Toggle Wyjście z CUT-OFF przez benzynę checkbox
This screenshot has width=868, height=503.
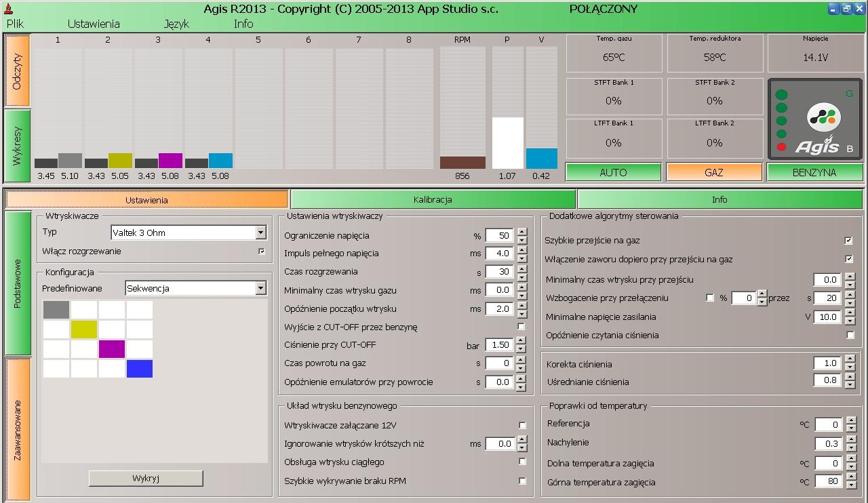tap(521, 327)
